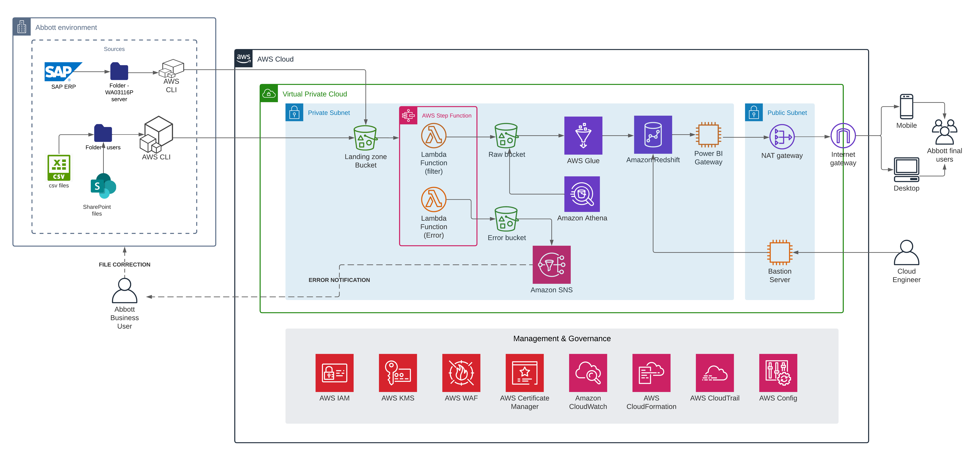This screenshot has width=980, height=462.
Task: Select the Amazon Athena icon
Action: 582,194
